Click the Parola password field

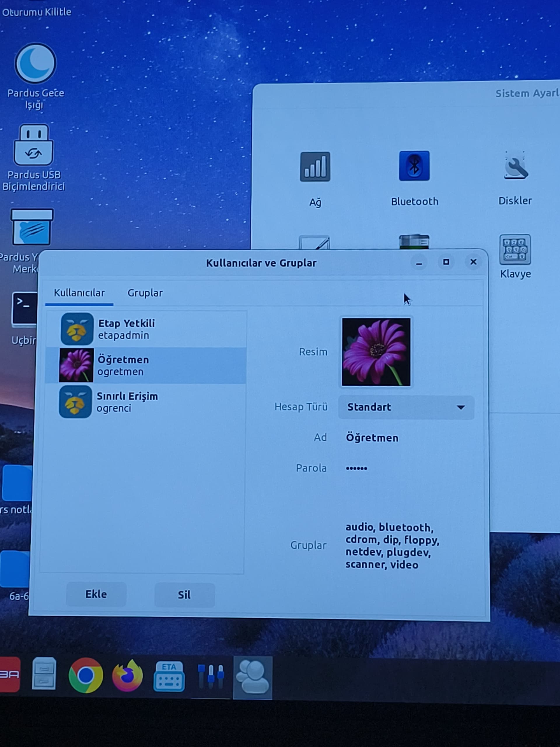(x=356, y=468)
